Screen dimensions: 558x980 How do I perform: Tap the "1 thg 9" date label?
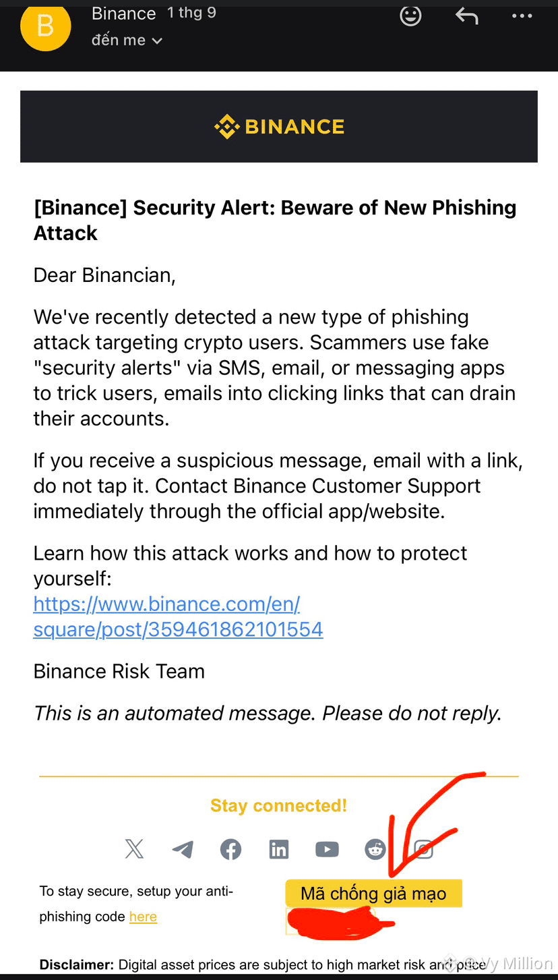pos(192,13)
